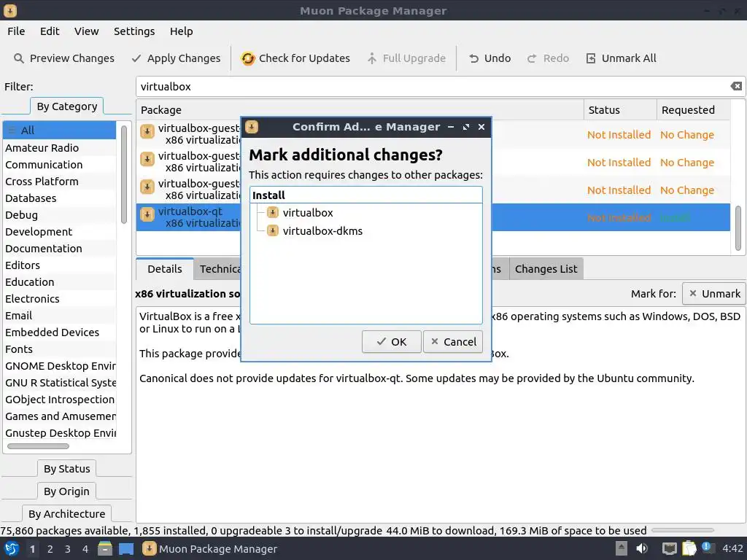Image resolution: width=747 pixels, height=560 pixels.
Task: Switch to the Changes List tab
Action: click(546, 269)
